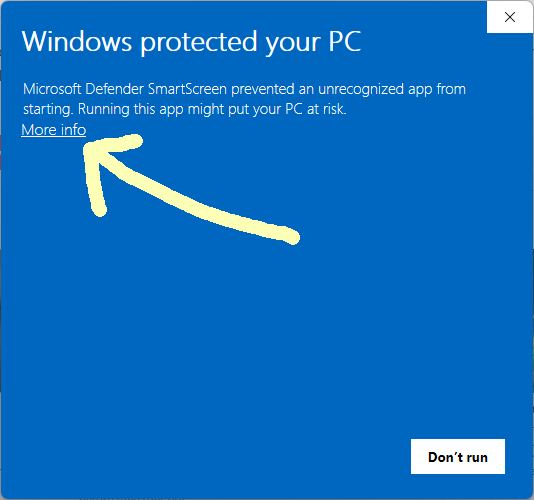Expand the warning via More info

point(54,130)
